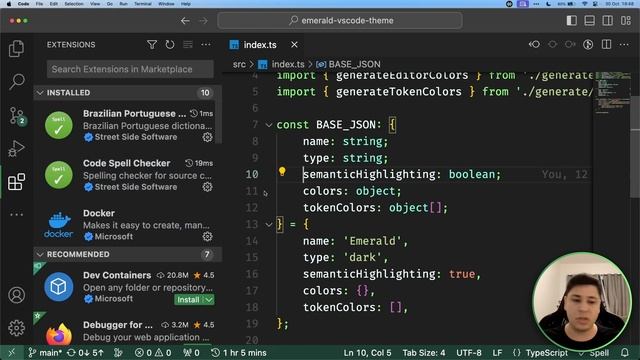Viewport: 640px width, 360px height.
Task: Focus Search Extensions in Marketplace field
Action: pyautogui.click(x=130, y=69)
